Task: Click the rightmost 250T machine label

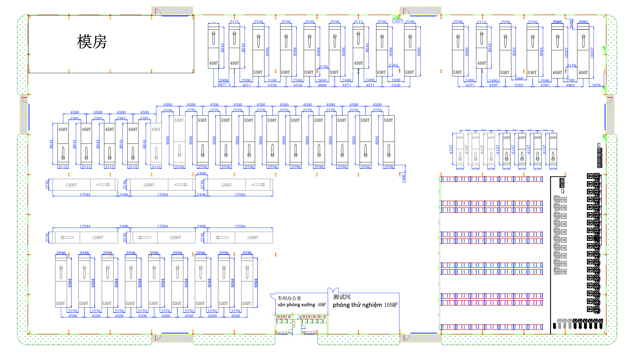Action: [553, 138]
